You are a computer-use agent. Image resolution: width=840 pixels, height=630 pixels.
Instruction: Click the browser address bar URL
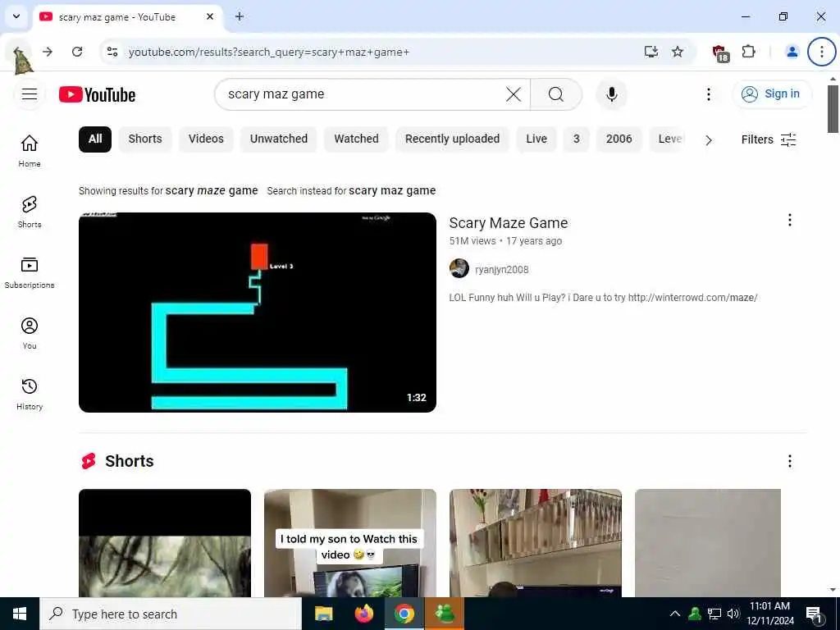coord(269,52)
